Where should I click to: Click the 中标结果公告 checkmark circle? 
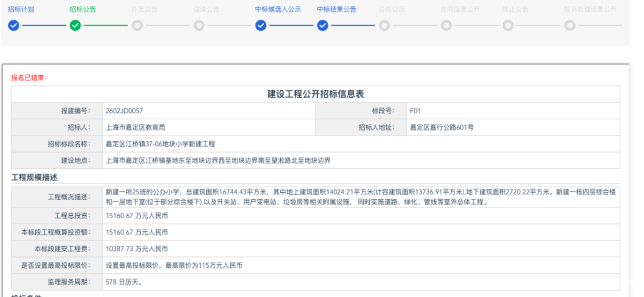[323, 25]
